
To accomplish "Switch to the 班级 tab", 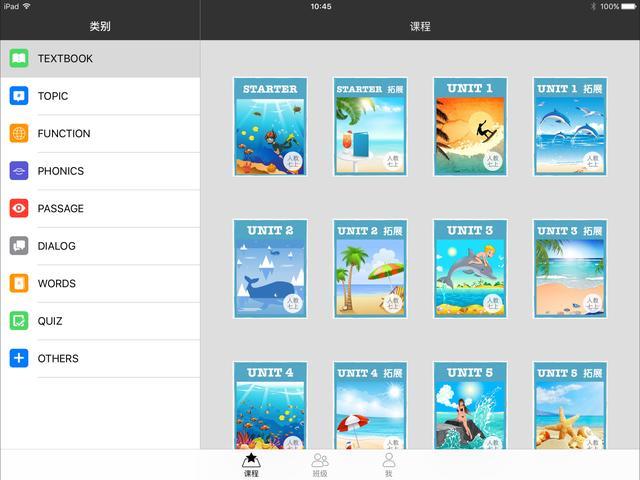I will [x=320, y=465].
